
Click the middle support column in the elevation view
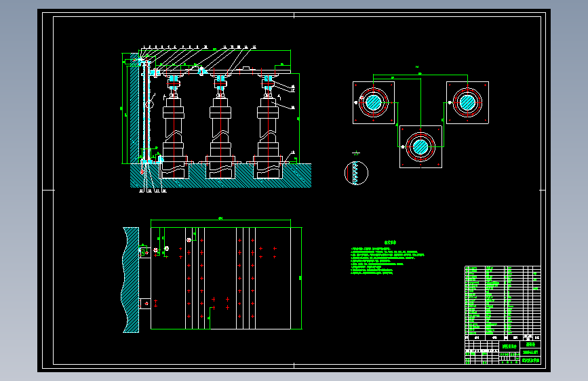coord(220,127)
